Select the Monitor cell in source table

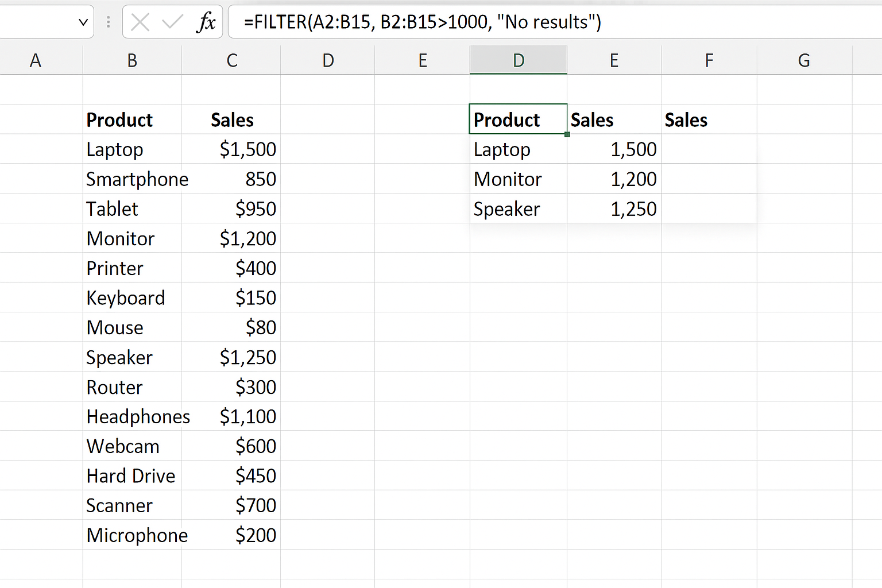(x=132, y=238)
